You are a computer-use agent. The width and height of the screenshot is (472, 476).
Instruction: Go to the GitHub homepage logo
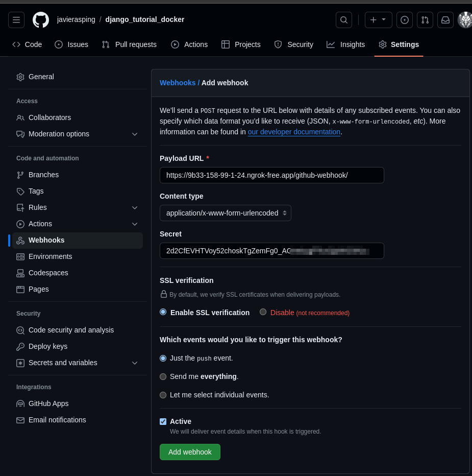pyautogui.click(x=41, y=20)
